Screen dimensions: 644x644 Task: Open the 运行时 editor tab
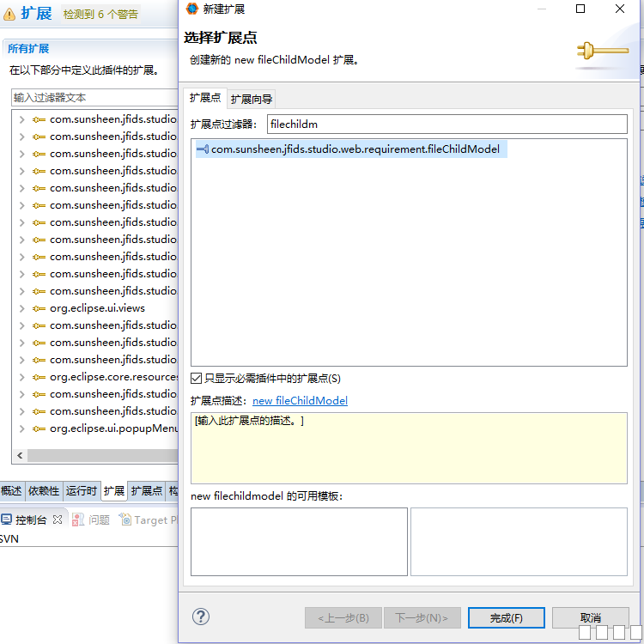(82, 491)
